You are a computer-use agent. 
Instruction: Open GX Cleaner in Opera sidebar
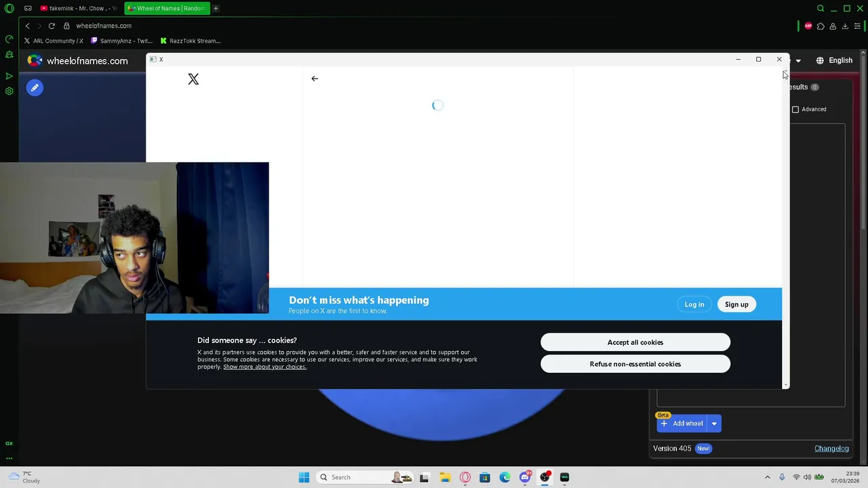(9, 54)
